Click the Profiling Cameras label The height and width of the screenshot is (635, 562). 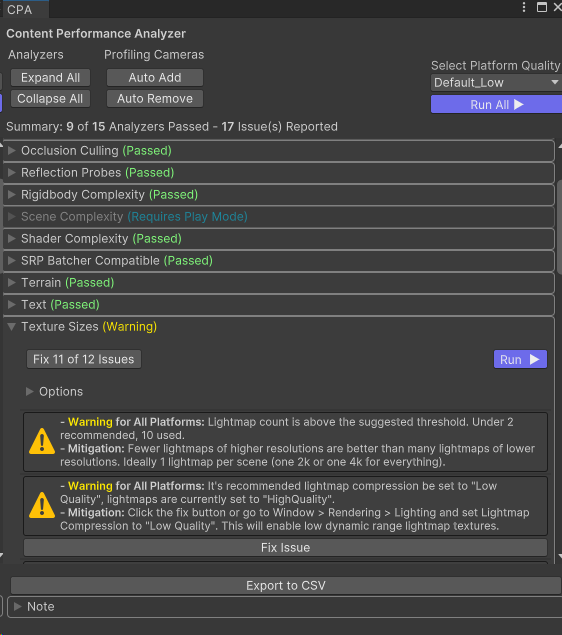[x=154, y=55]
